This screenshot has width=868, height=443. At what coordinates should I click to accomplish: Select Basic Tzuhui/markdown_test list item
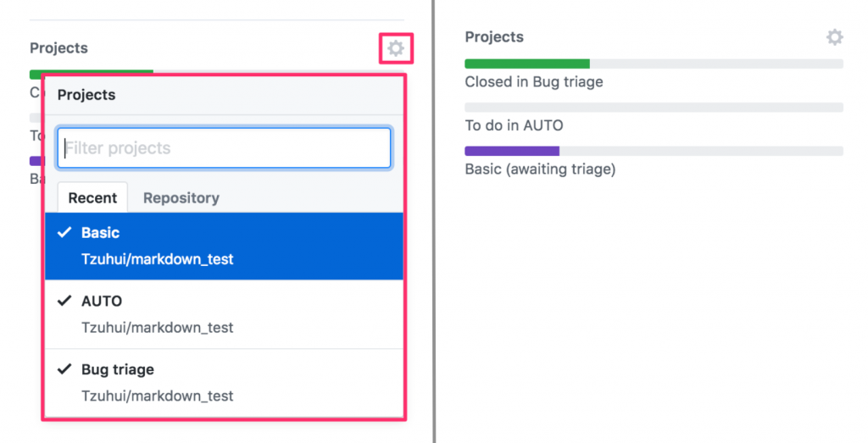pyautogui.click(x=224, y=246)
